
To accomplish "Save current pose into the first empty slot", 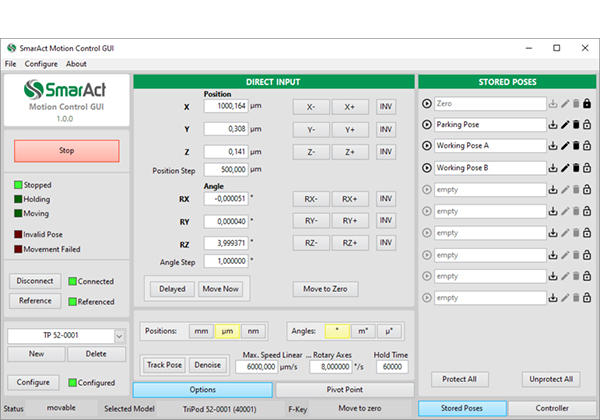I will click(553, 190).
